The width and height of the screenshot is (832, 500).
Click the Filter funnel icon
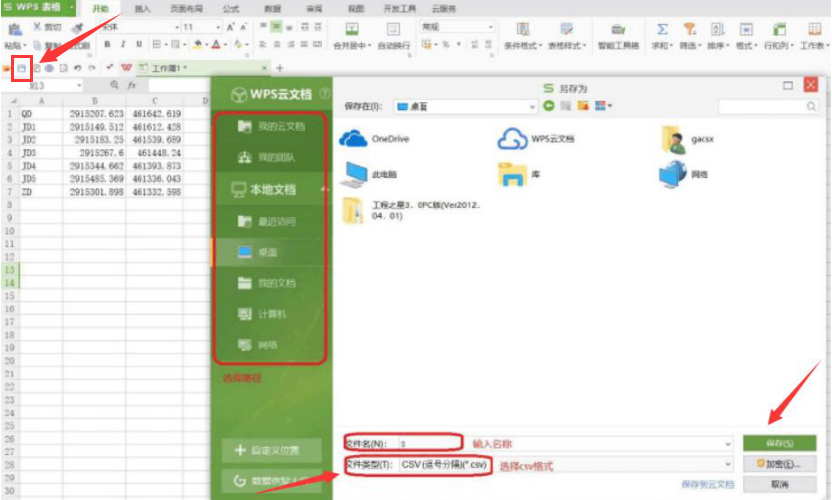(x=689, y=29)
